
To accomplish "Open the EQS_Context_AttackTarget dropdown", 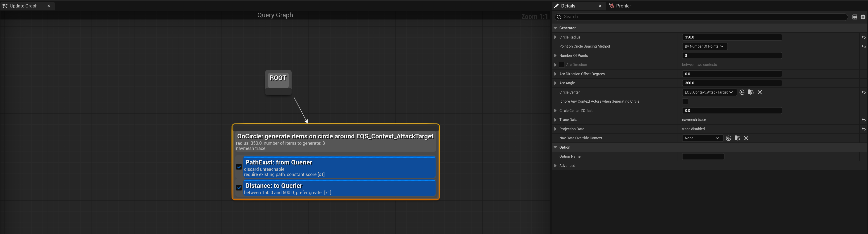I will pyautogui.click(x=709, y=92).
